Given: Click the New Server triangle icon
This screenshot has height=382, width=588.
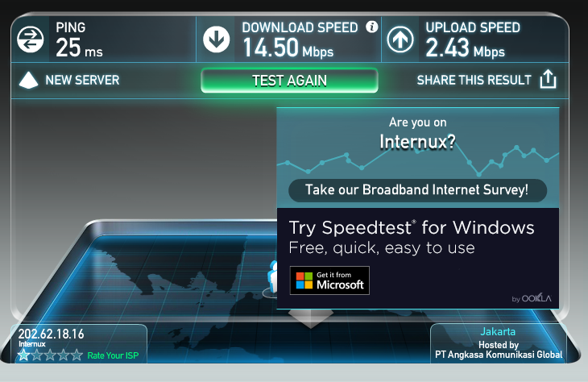Looking at the screenshot, I should (x=28, y=80).
